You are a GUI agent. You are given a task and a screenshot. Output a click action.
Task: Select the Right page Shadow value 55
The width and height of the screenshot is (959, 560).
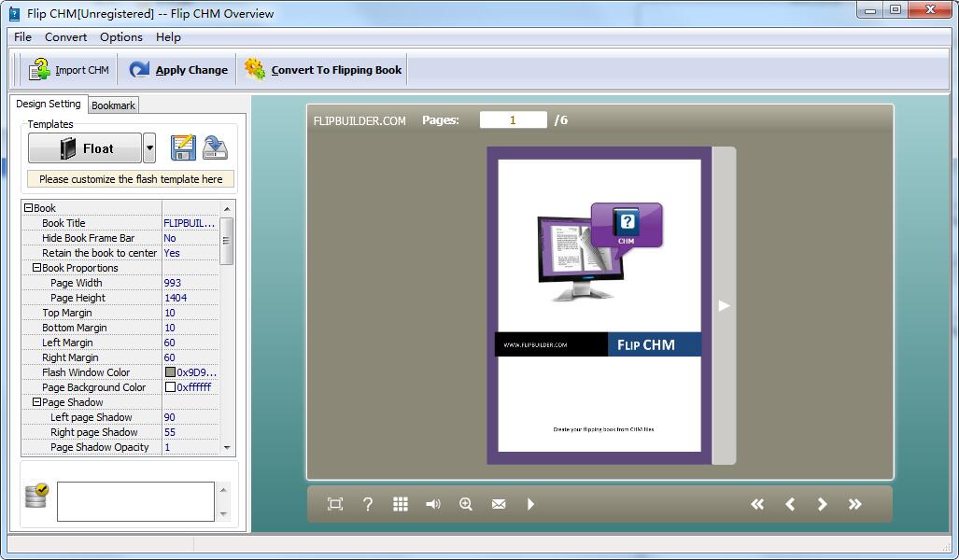pyautogui.click(x=190, y=432)
